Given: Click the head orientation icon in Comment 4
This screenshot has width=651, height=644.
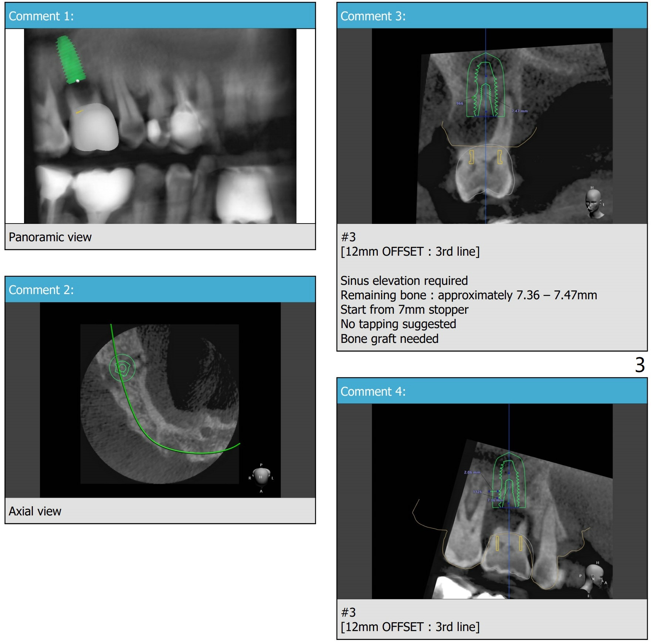Looking at the screenshot, I should 595,577.
